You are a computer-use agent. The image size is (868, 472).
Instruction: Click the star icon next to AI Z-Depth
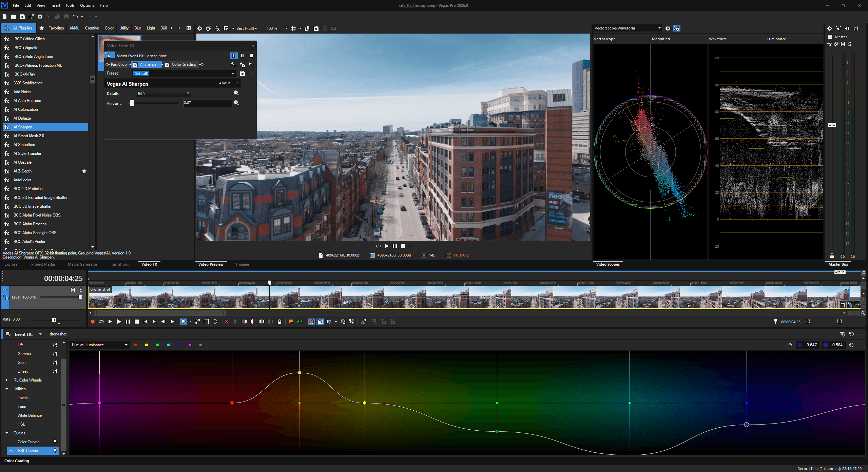click(84, 171)
